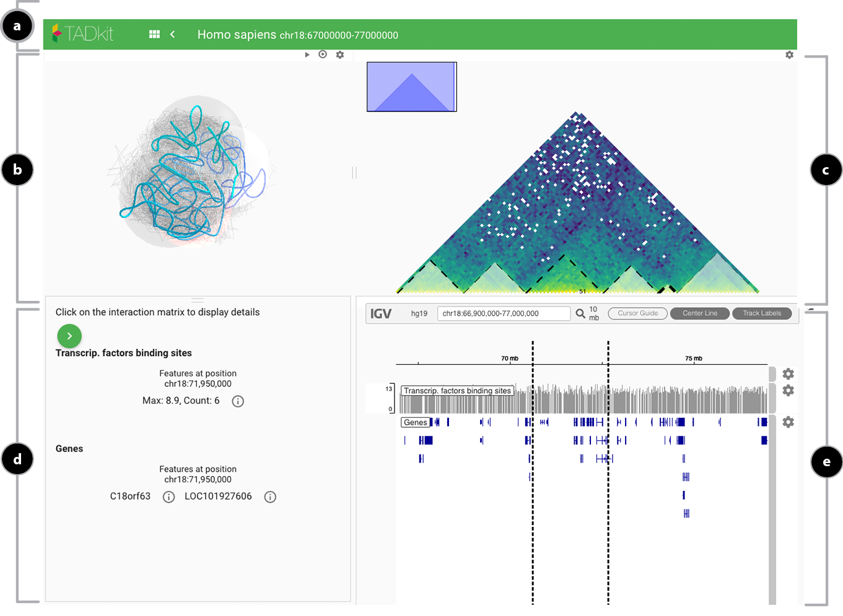
Task: Click the Homo sapiens title text
Action: point(237,35)
